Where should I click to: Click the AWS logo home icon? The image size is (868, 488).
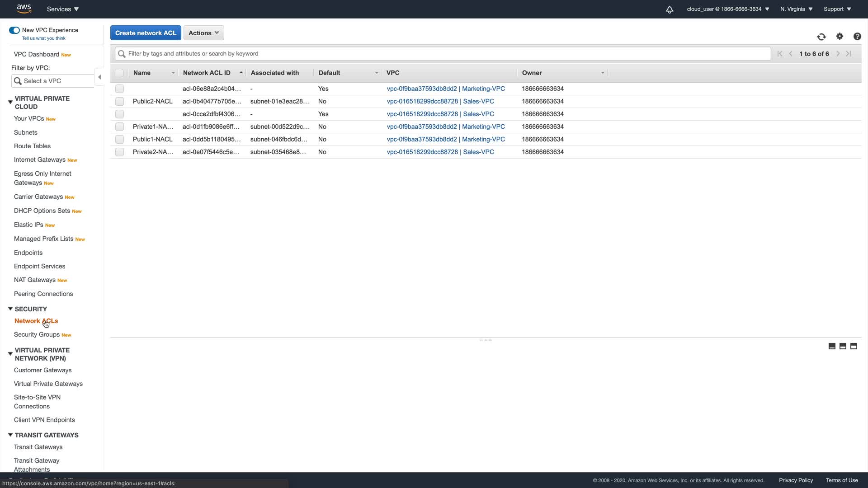click(24, 9)
